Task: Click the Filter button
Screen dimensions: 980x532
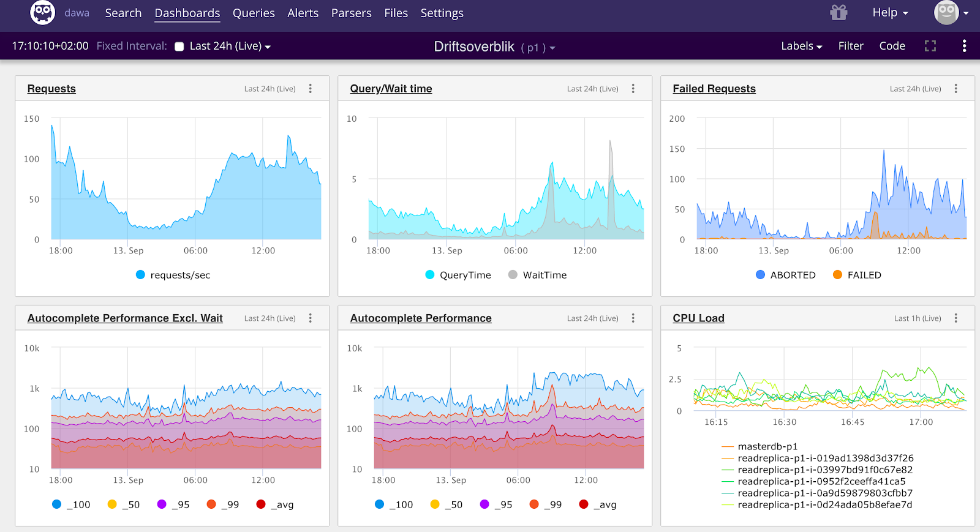Action: click(x=850, y=46)
